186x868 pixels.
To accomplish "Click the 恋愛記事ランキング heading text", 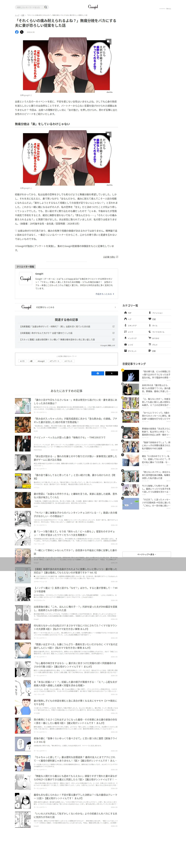I will pyautogui.click(x=134, y=364).
